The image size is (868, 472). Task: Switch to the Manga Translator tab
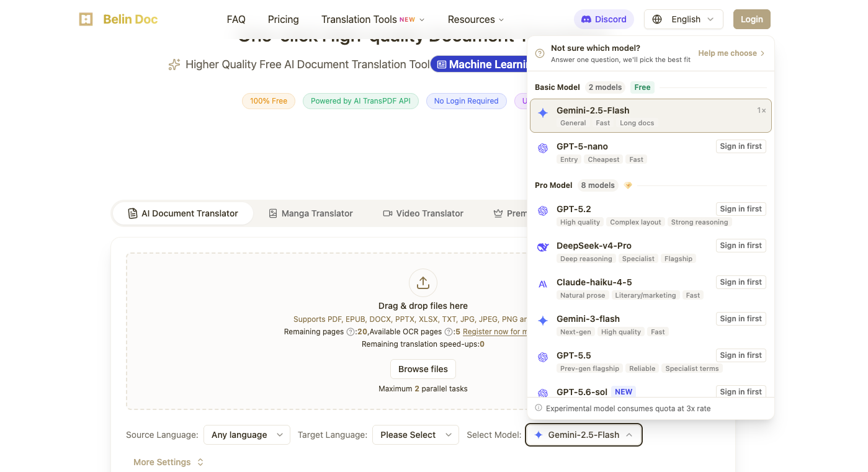pos(310,213)
